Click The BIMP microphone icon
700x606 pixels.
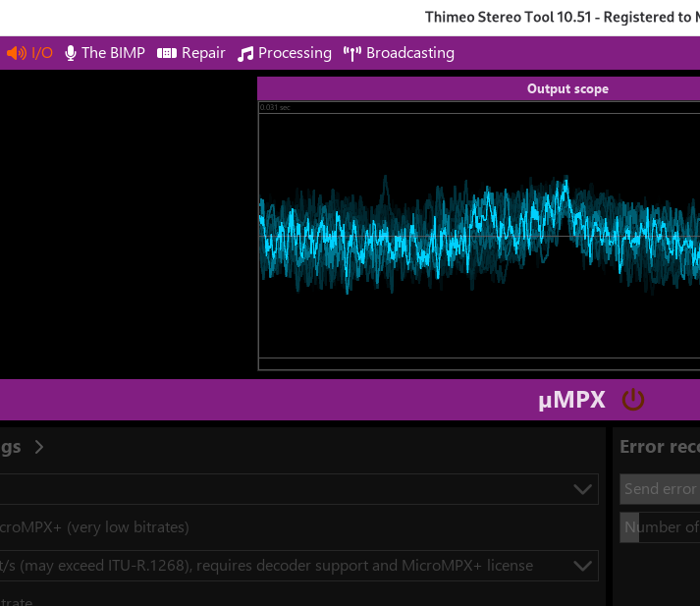pyautogui.click(x=71, y=53)
